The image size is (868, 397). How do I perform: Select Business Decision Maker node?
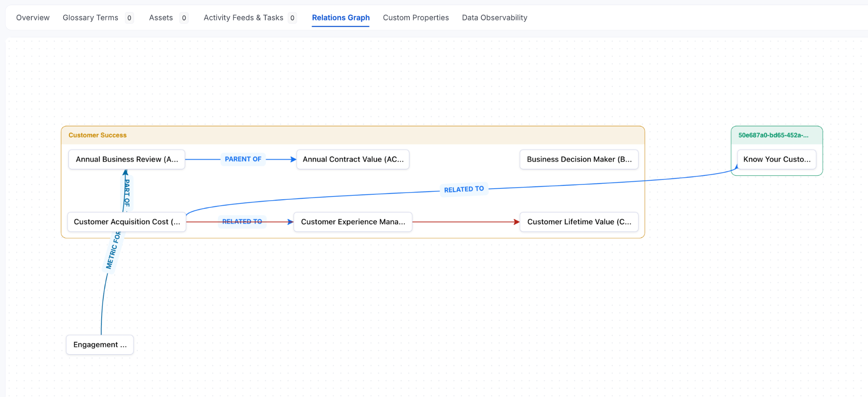coord(579,159)
